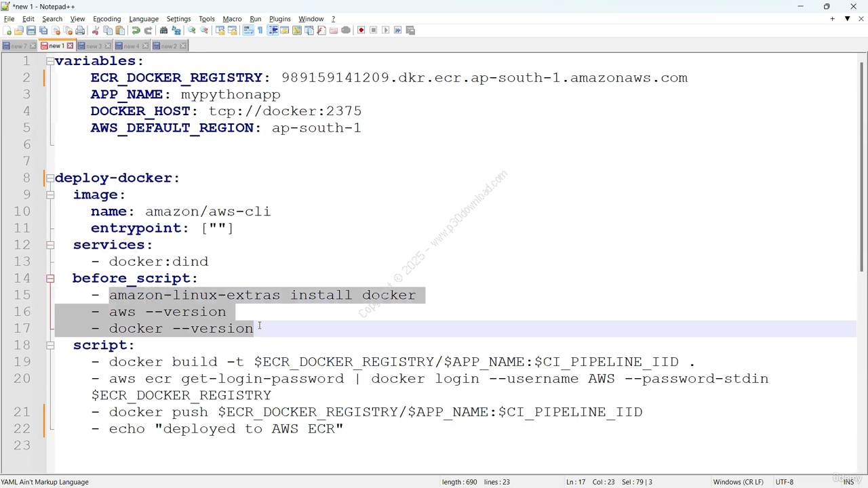Open the Replace dialog toolbar icon
Image resolution: width=868 pixels, height=488 pixels.
176,30
